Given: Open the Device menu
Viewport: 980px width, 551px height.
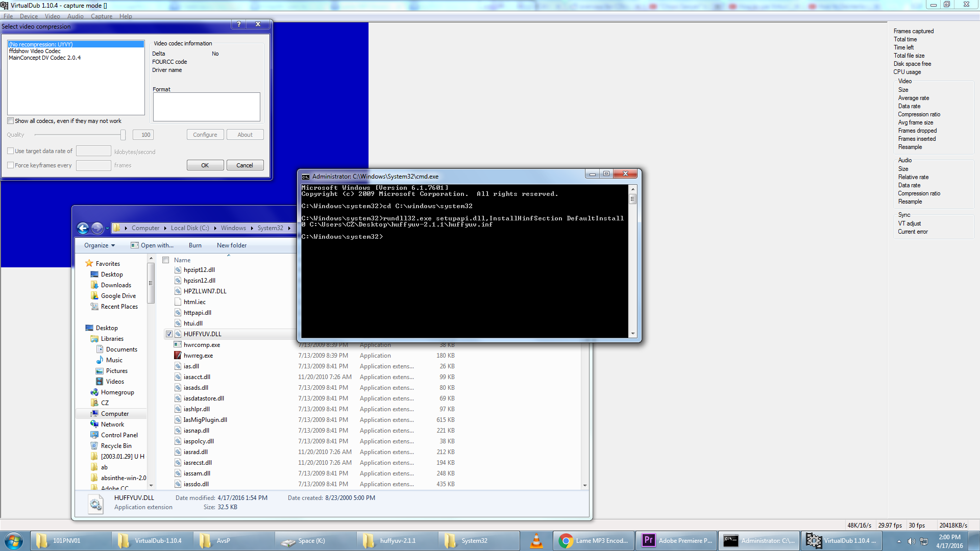Looking at the screenshot, I should point(29,16).
